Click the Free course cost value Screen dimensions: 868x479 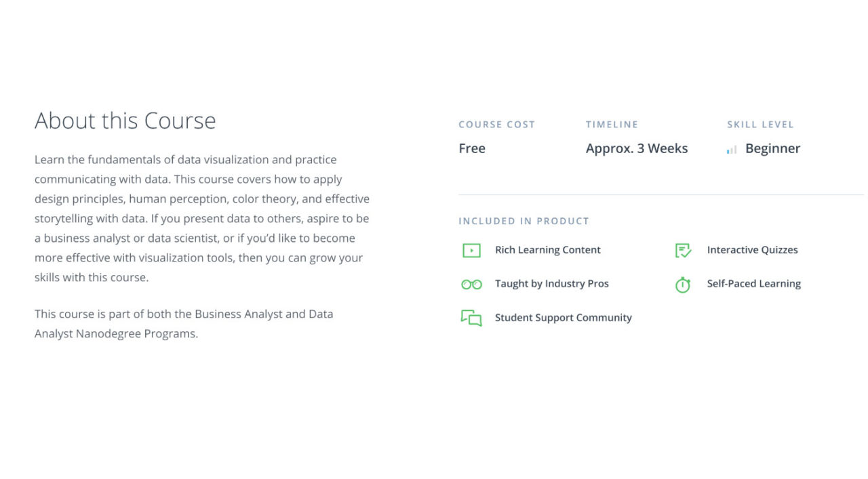[x=472, y=148]
